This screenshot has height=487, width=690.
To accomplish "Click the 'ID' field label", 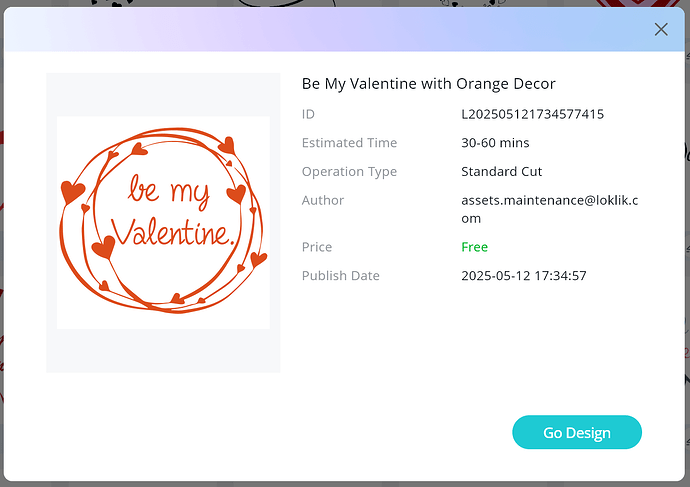I will [308, 114].
